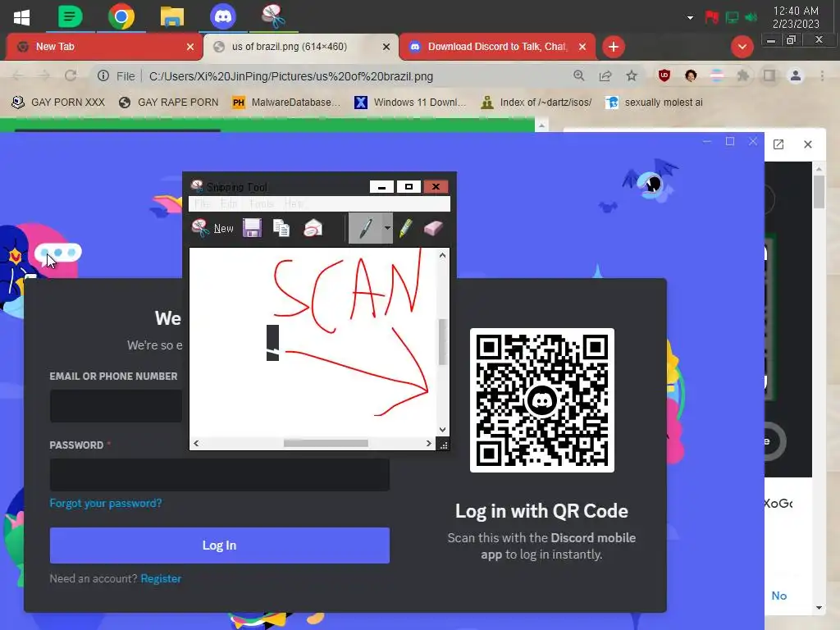Screen dimensions: 840x630
Task: Save the snip with the floppy disk icon
Action: [x=252, y=228]
